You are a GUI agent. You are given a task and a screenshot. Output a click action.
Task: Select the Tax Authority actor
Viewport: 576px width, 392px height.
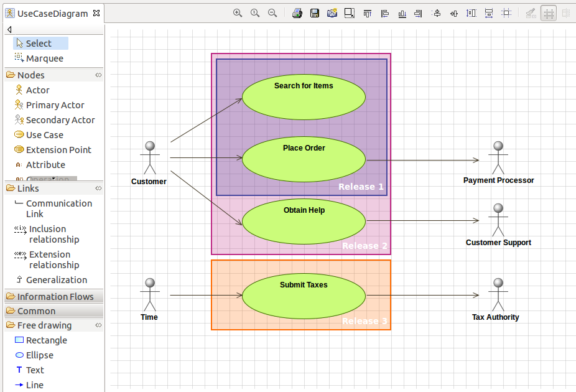pos(498,295)
